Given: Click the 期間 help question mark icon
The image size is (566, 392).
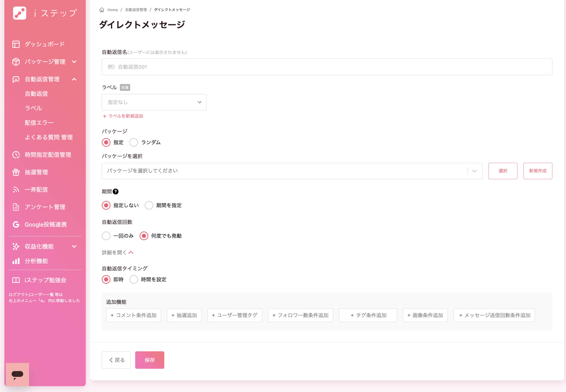Looking at the screenshot, I should click(116, 192).
